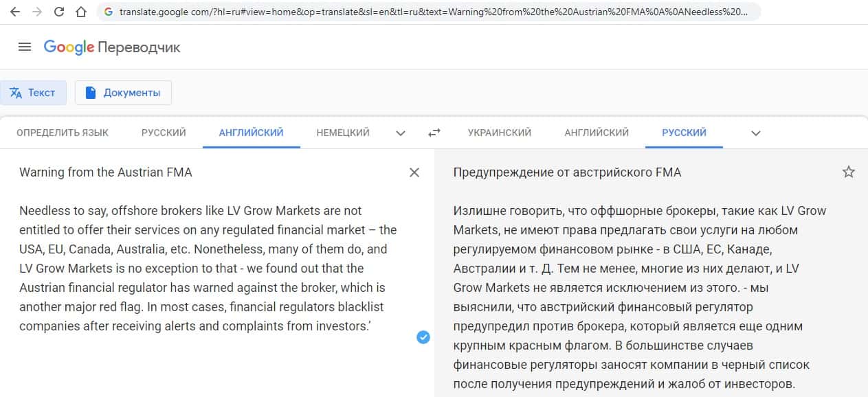Expand more target languages list

[x=756, y=133]
